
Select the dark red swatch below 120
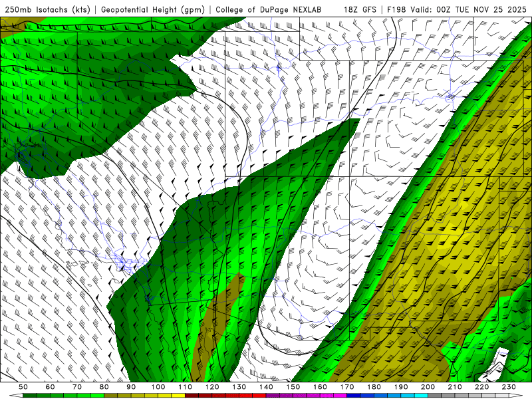tap(219, 395)
